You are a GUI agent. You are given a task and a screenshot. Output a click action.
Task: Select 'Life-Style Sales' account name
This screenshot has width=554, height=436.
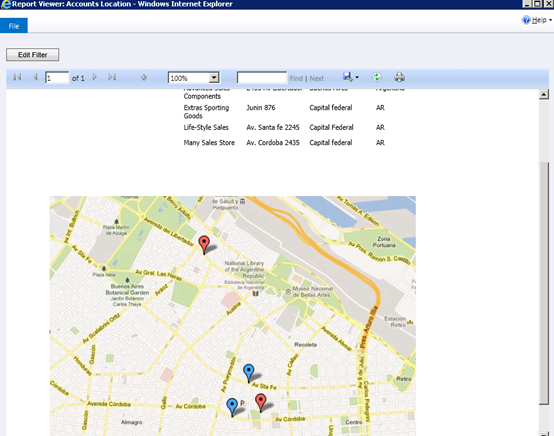(206, 127)
